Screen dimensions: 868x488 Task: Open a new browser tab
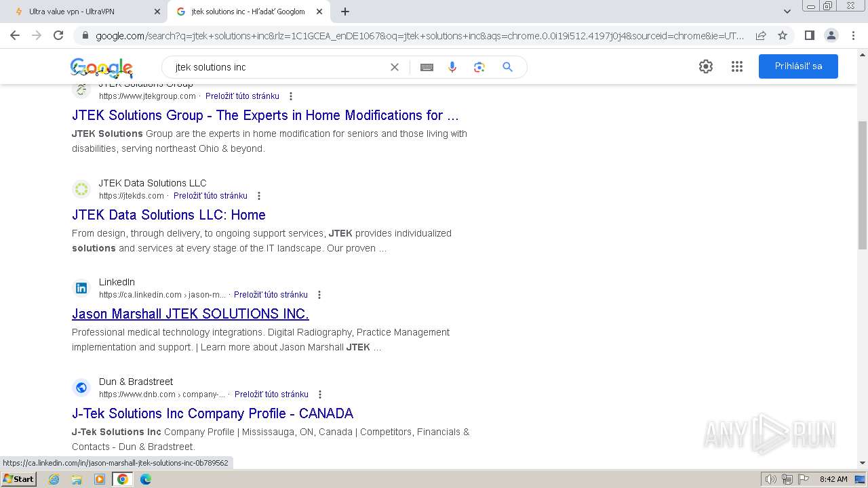pyautogui.click(x=345, y=12)
